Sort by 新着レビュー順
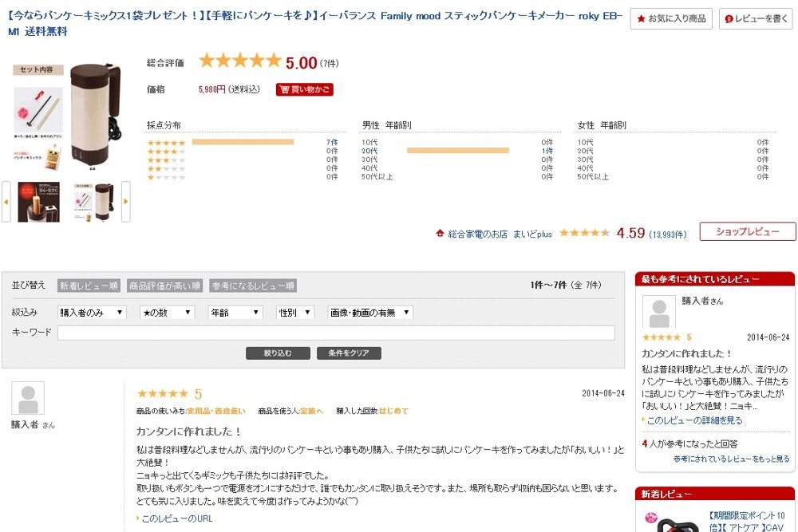The height and width of the screenshot is (532, 798). tap(89, 286)
